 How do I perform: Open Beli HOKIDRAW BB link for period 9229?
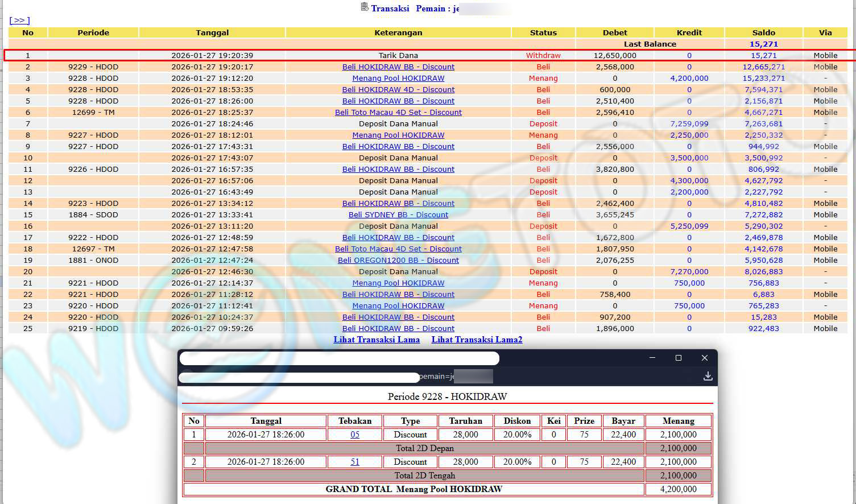pyautogui.click(x=398, y=67)
